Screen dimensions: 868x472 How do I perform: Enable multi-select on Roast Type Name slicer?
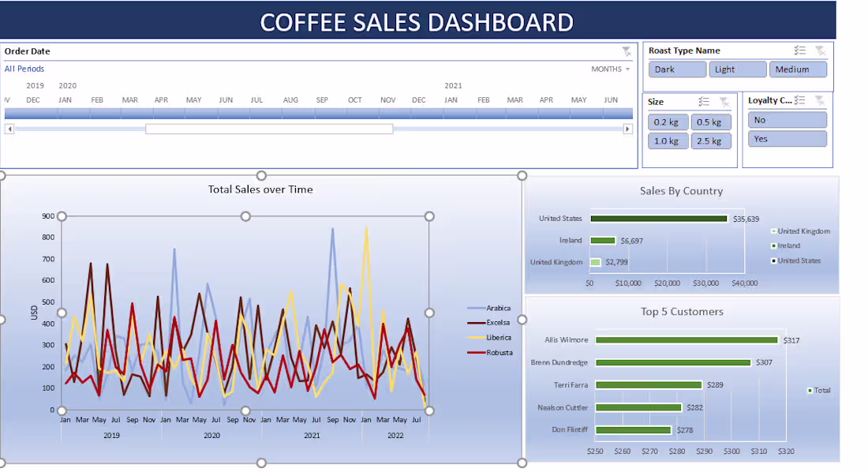799,50
